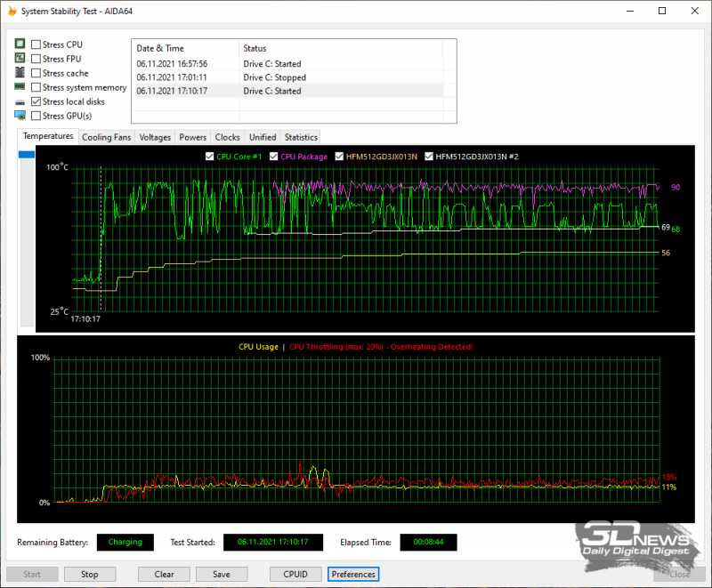712x588 pixels.
Task: Click the Test Started date value field
Action: click(273, 542)
